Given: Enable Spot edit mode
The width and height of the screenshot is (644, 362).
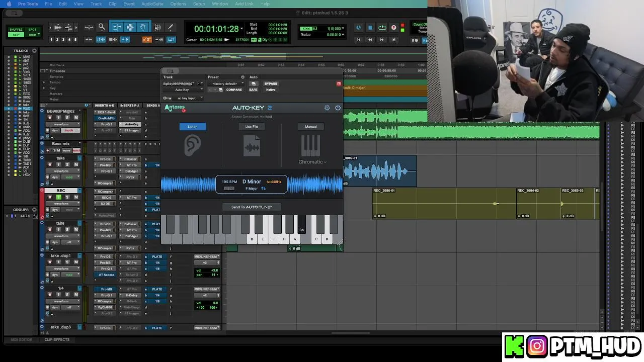Looking at the screenshot, I should (32, 30).
